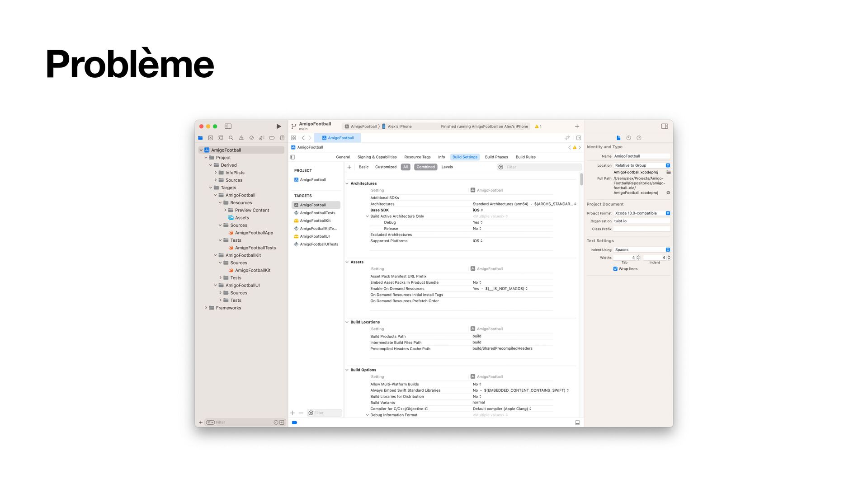Open the Info tab

[x=441, y=157]
